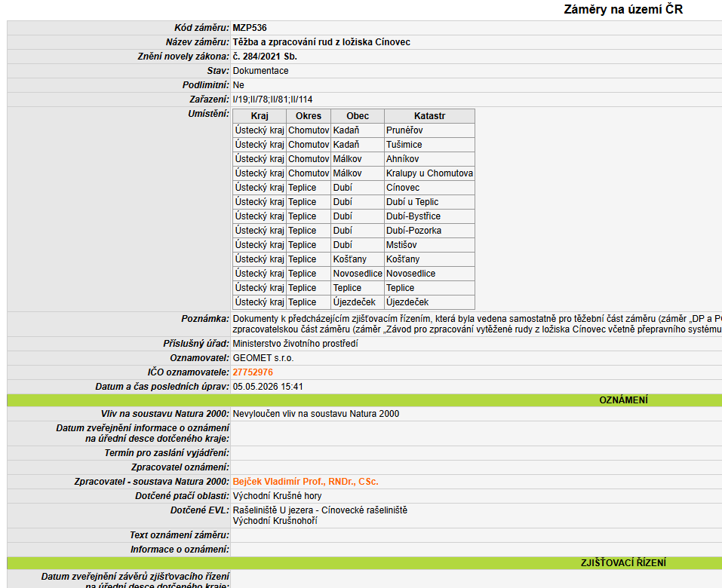
Task: Click the Mstišov cadastre cell
Action: coord(429,244)
